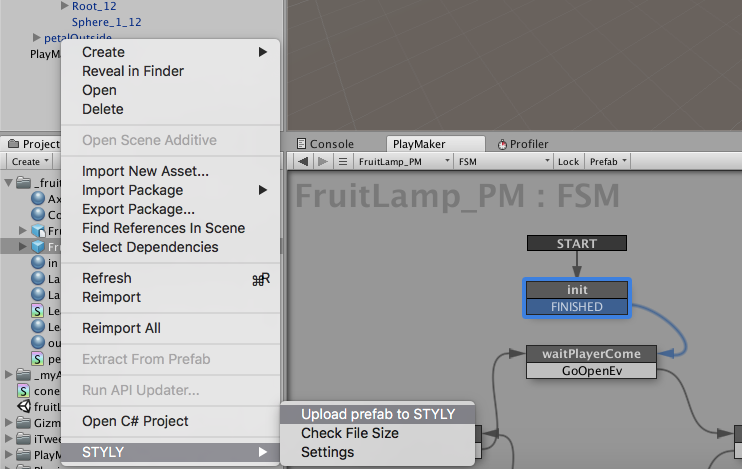Viewport: 742px width, 469px height.
Task: Select Find References In Scene
Action: pyautogui.click(x=170, y=228)
